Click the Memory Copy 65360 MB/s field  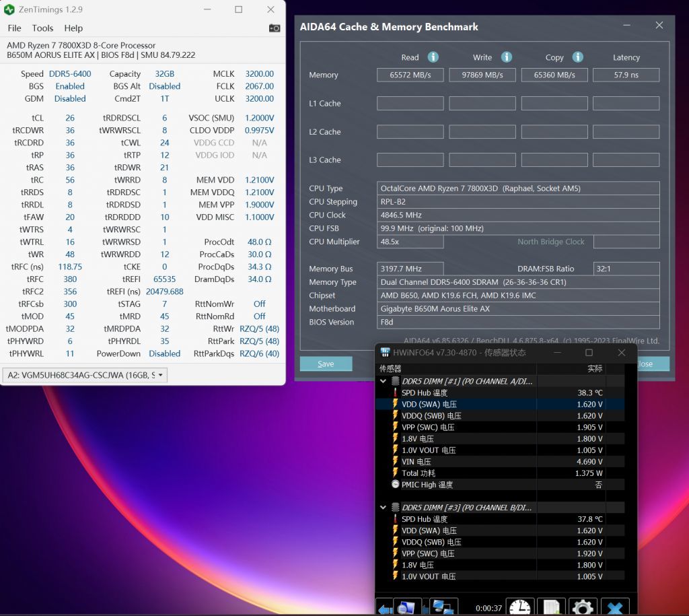click(554, 75)
